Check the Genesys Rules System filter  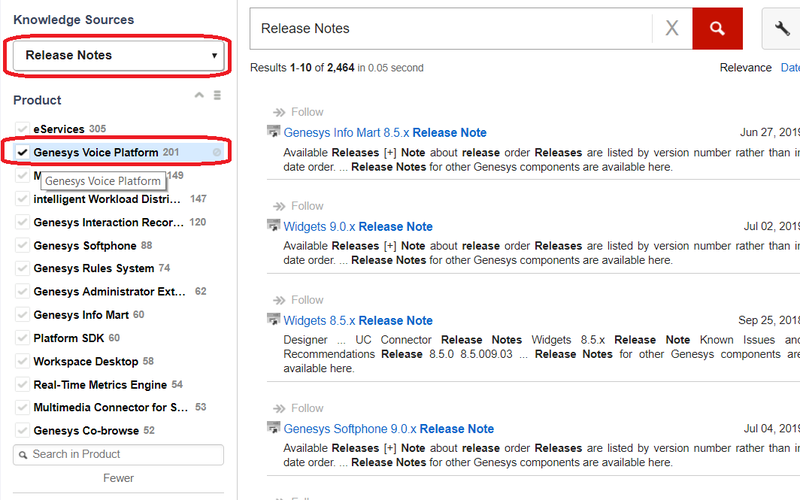[22, 268]
